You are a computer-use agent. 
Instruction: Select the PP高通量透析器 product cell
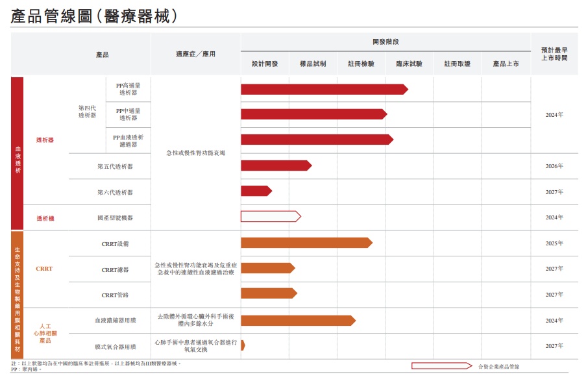pyautogui.click(x=129, y=90)
